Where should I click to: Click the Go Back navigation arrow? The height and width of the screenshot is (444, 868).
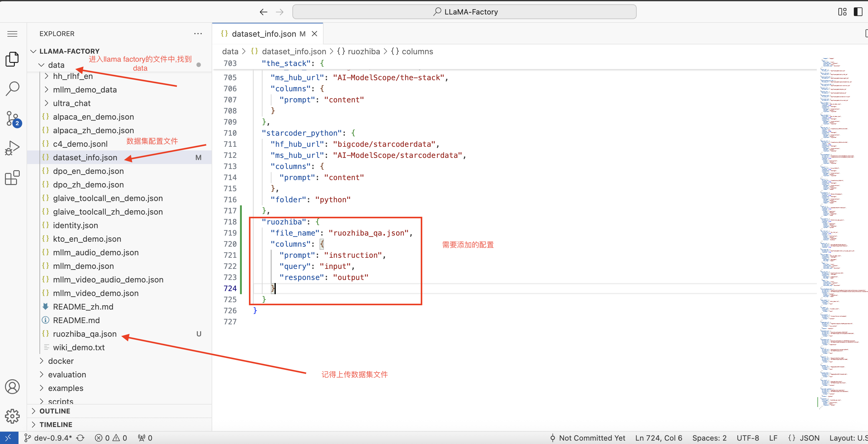click(x=263, y=12)
